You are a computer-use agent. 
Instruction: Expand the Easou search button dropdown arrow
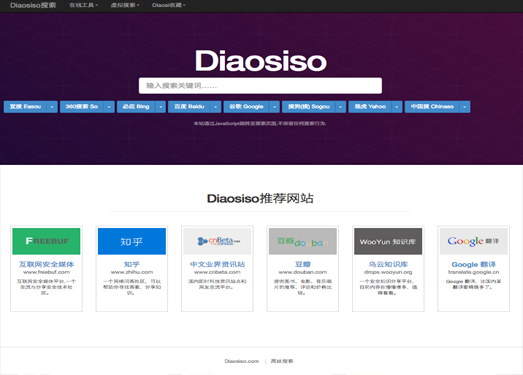(x=52, y=107)
